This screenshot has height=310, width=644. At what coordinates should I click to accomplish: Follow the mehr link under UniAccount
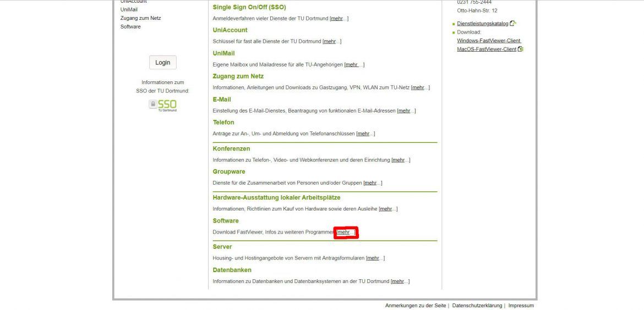(x=329, y=41)
